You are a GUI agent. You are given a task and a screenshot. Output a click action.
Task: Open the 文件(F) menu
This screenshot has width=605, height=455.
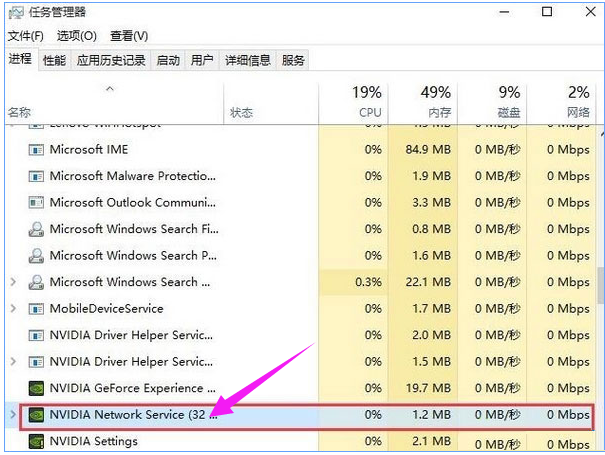click(25, 36)
